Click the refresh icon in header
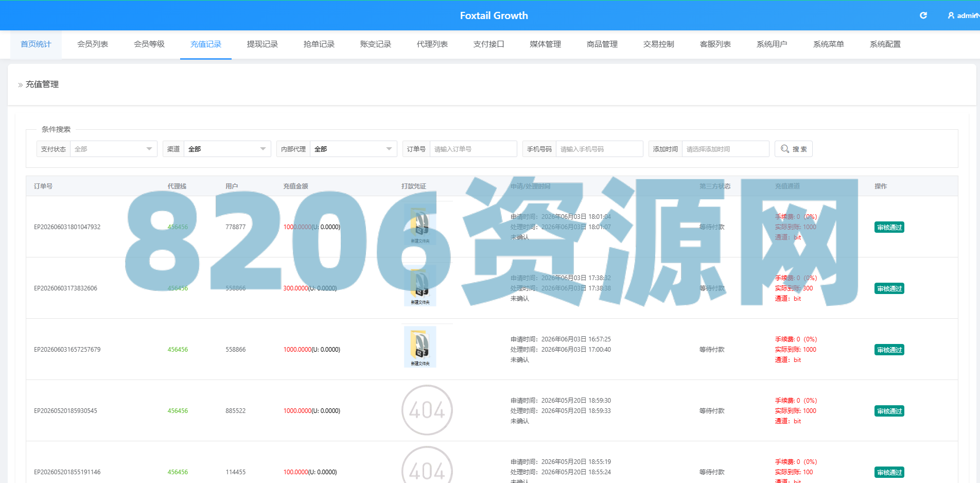This screenshot has height=483, width=980. [x=923, y=15]
